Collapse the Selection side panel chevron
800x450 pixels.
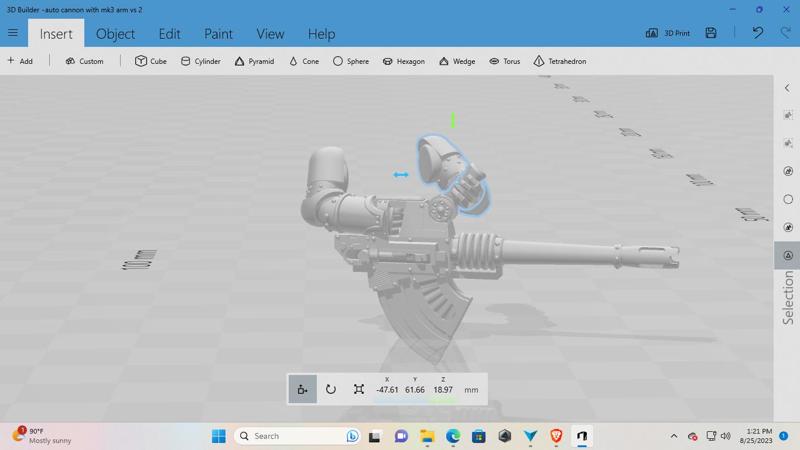click(787, 88)
